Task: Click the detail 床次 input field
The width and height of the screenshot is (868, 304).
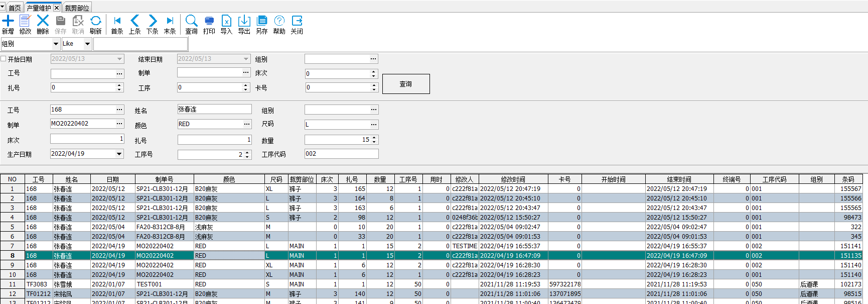Action: pos(87,139)
